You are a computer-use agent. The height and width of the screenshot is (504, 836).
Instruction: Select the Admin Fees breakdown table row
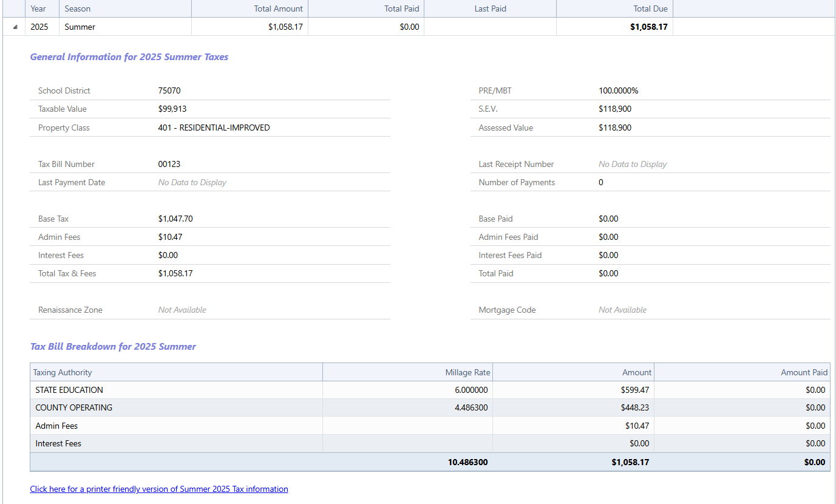tap(57, 426)
